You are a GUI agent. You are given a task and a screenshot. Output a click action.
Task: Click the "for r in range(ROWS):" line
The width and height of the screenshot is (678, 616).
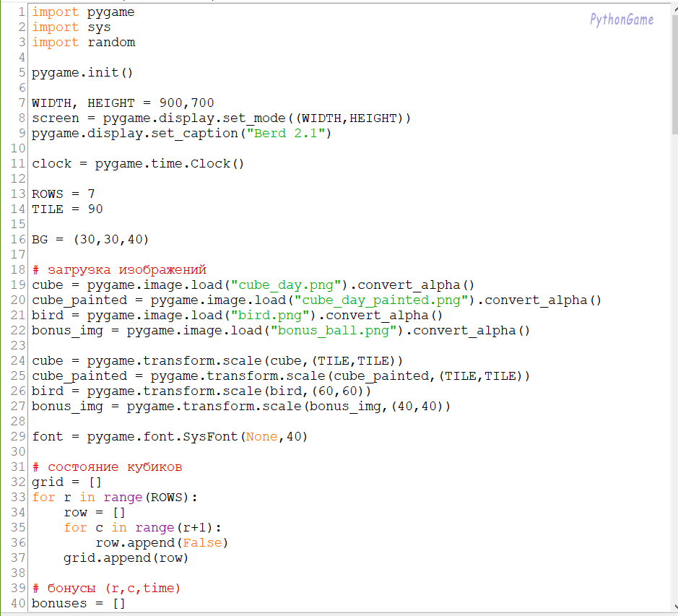115,498
